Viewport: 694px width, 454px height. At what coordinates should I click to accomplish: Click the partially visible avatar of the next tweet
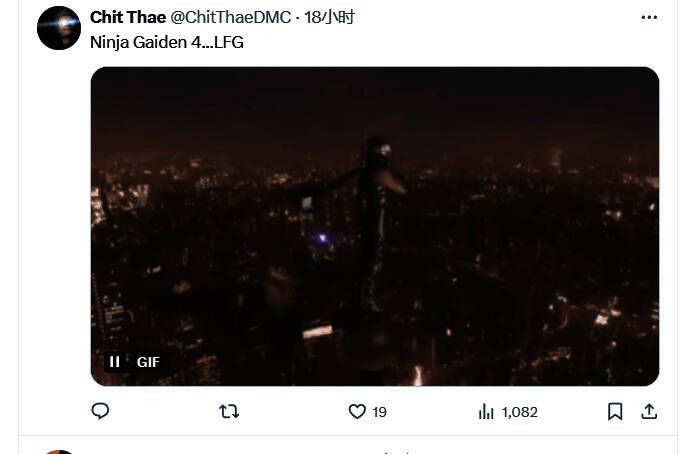[x=59, y=450]
